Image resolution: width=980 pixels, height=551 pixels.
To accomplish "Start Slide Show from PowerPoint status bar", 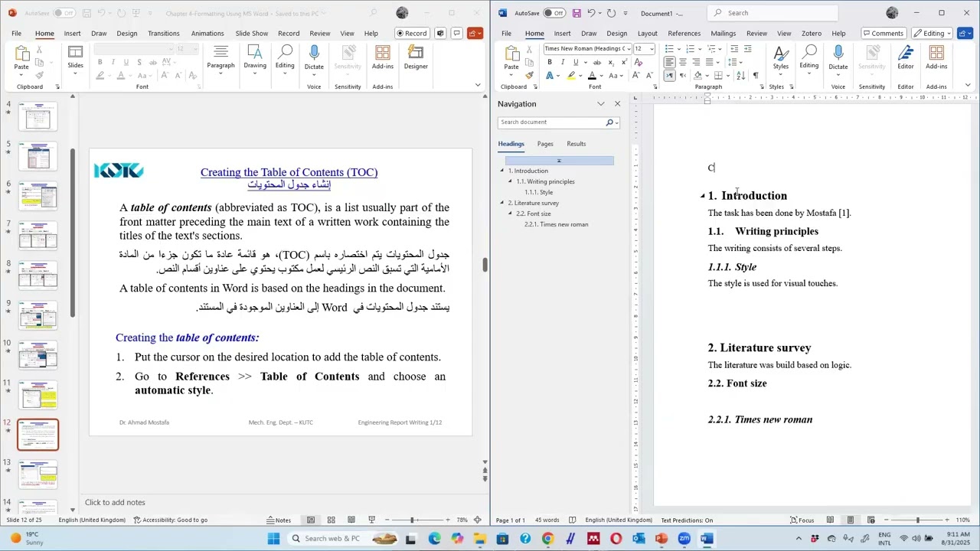I will click(371, 520).
